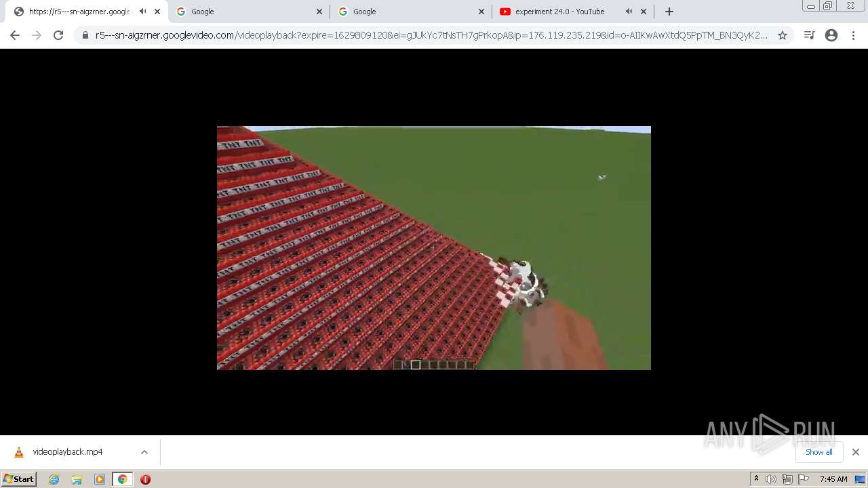868x488 pixels.
Task: Close the experiment 24.0 YouTube tab
Action: (644, 12)
